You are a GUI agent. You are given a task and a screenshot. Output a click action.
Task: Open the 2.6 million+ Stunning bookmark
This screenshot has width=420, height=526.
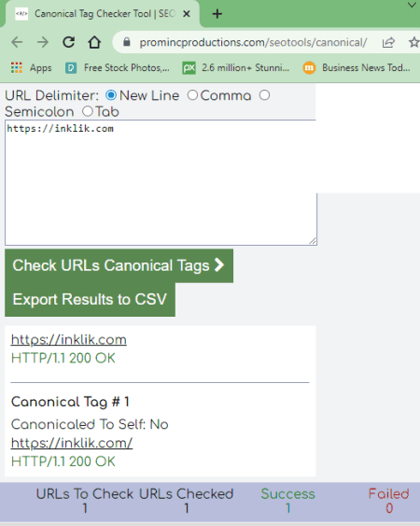click(236, 68)
